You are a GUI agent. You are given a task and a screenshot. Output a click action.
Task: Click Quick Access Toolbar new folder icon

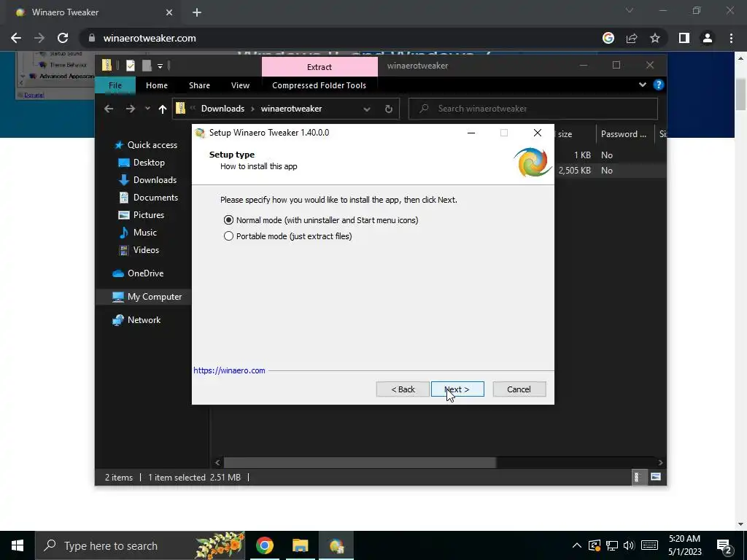tap(147, 65)
